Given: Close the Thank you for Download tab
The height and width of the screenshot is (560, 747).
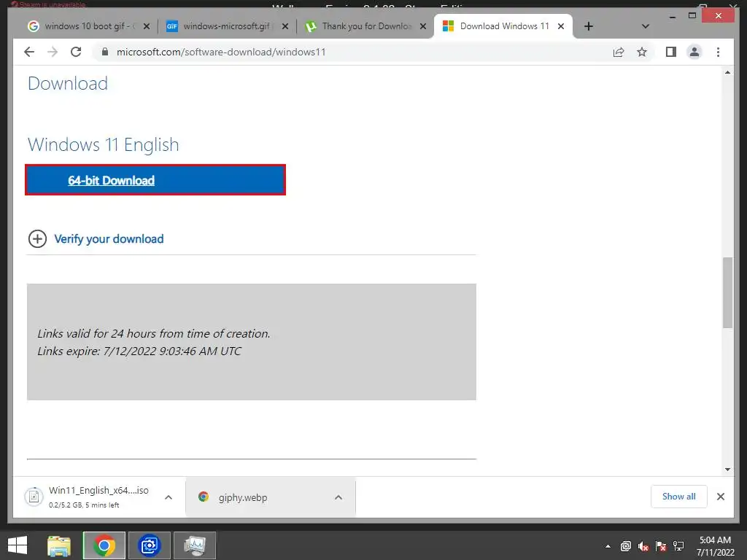Looking at the screenshot, I should [423, 26].
